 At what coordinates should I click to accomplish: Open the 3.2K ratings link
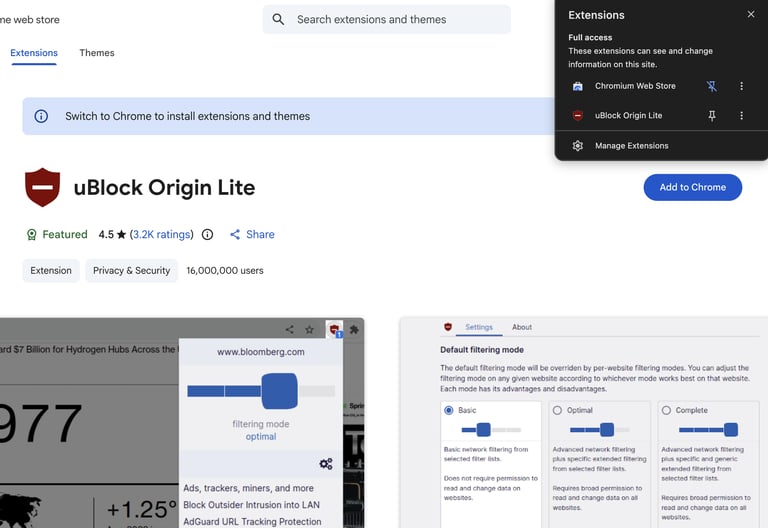click(x=161, y=235)
